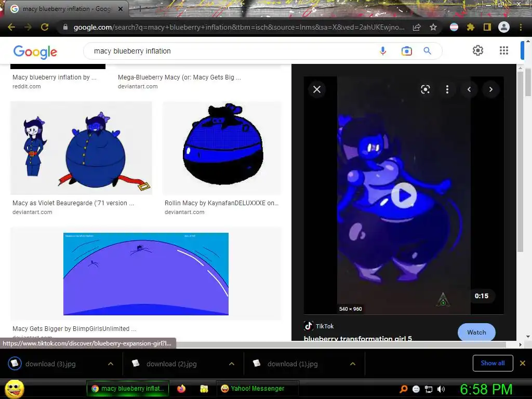Open the striped flag extension icon
Screen dimensions: 532x399
[454, 27]
